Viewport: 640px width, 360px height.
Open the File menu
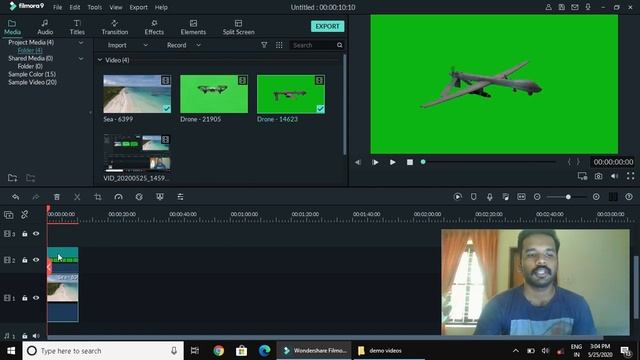(58, 7)
